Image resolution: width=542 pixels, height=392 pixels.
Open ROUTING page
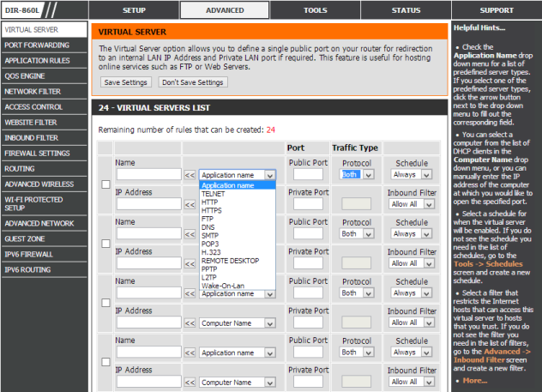45,169
